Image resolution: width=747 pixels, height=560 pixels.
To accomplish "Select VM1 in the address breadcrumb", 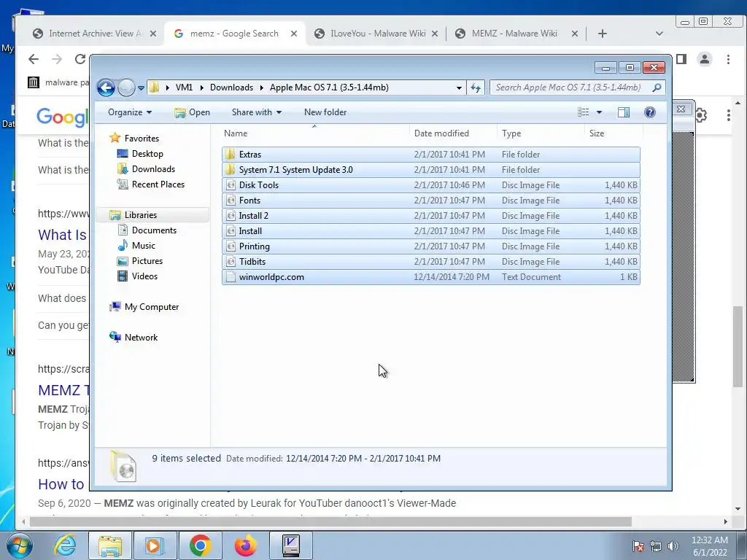I will pos(184,87).
